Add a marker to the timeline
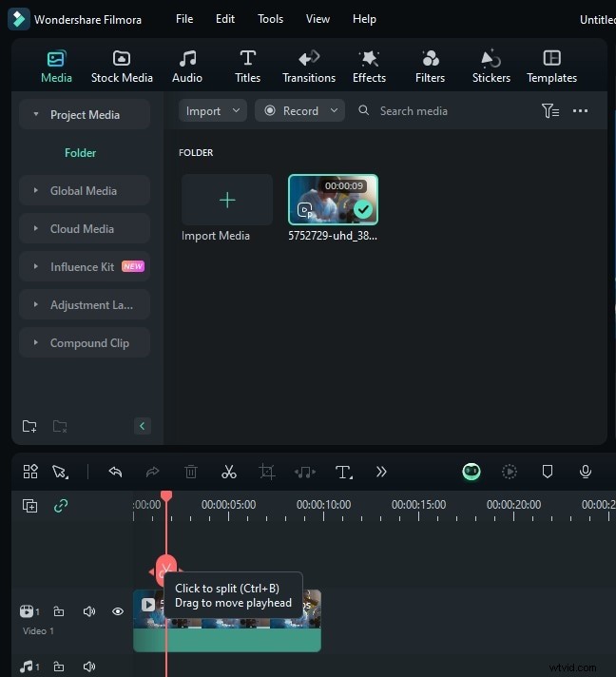The width and height of the screenshot is (616, 677). [x=548, y=472]
